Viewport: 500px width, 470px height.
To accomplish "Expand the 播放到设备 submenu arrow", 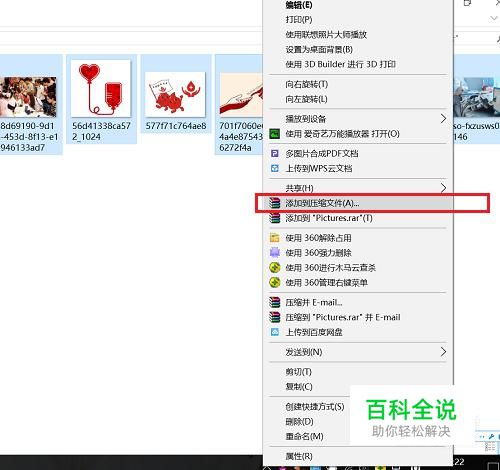I will click(x=443, y=119).
